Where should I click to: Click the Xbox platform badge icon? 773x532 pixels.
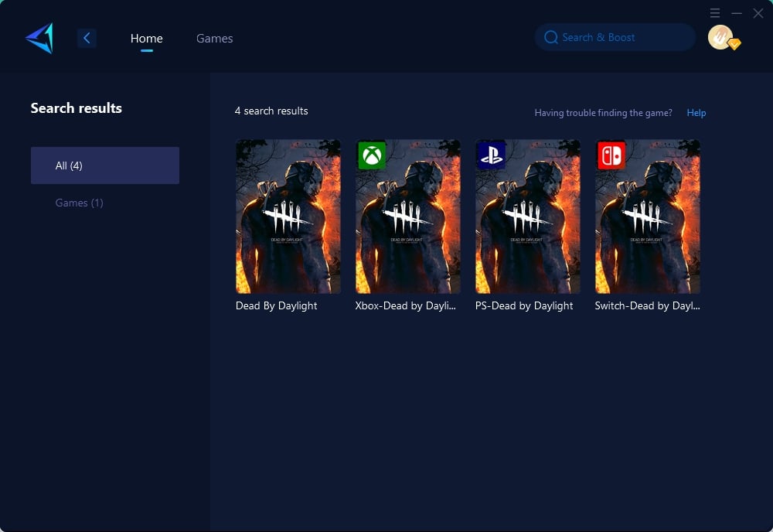coord(372,155)
